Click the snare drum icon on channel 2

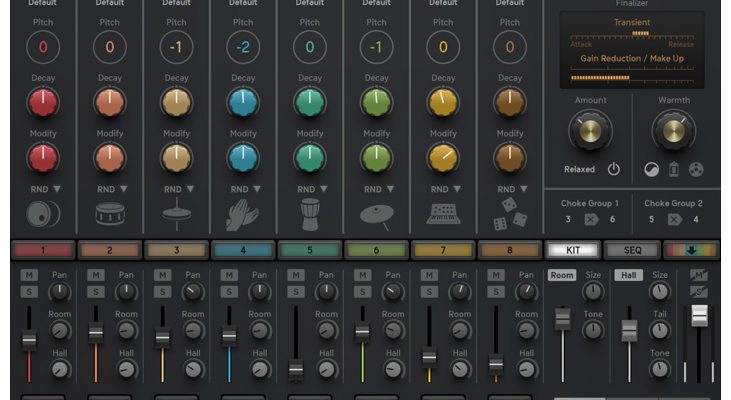[x=109, y=214]
